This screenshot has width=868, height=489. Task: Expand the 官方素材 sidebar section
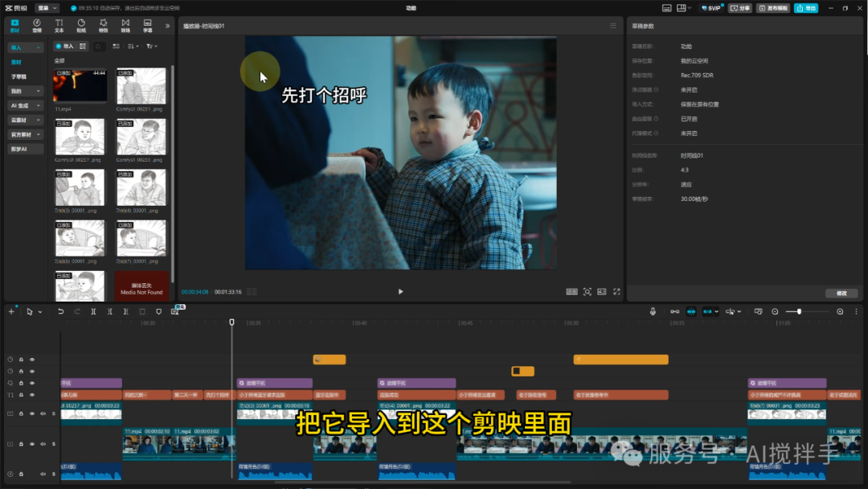tap(26, 134)
